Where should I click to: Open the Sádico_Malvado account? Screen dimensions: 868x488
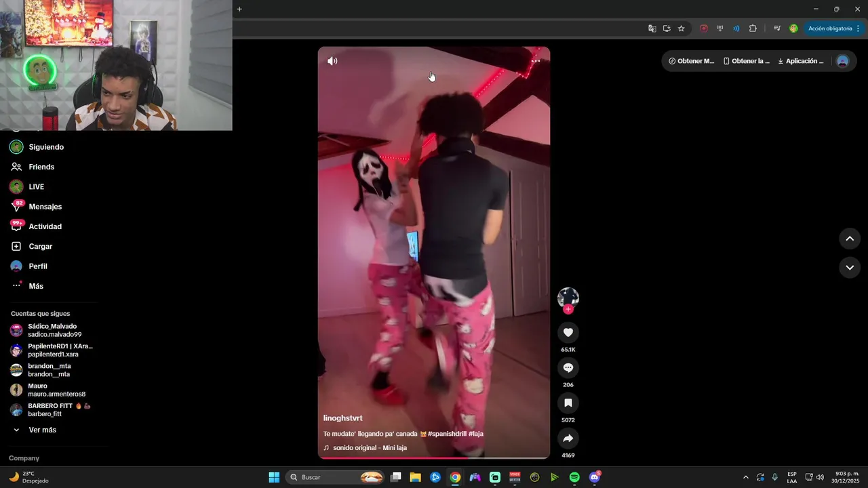pyautogui.click(x=53, y=330)
